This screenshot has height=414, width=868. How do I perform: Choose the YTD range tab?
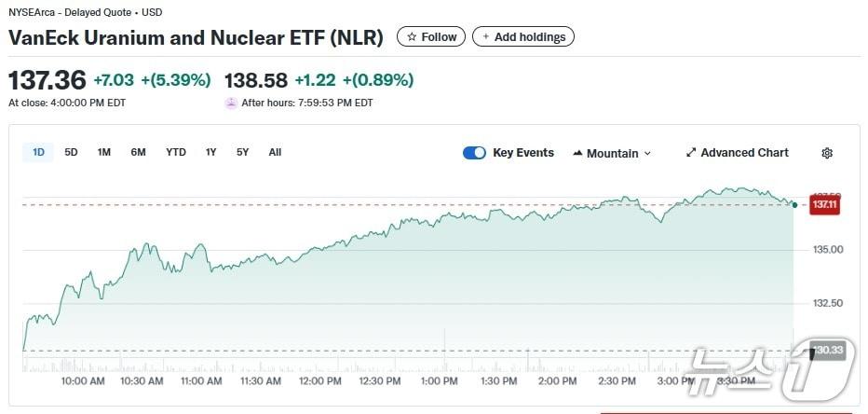click(x=176, y=152)
